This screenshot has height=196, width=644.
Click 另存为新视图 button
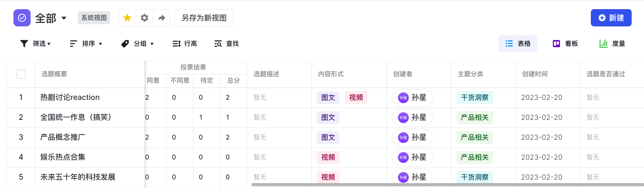coord(204,18)
